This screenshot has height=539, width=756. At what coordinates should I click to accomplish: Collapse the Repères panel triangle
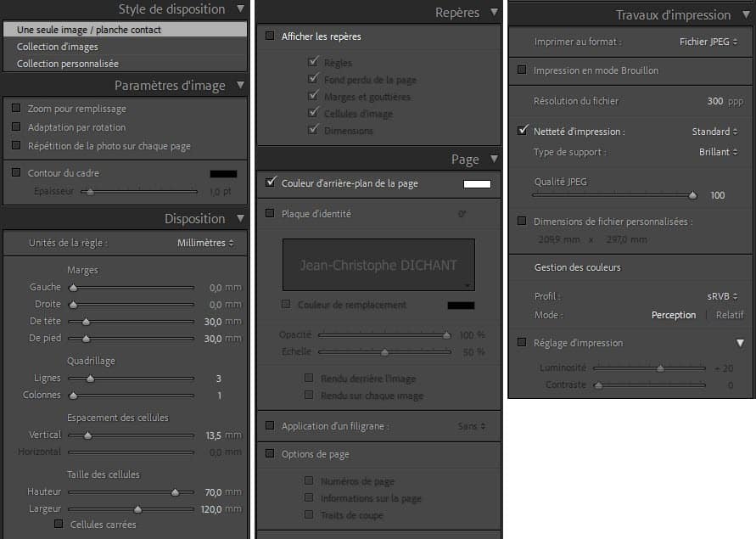(494, 13)
